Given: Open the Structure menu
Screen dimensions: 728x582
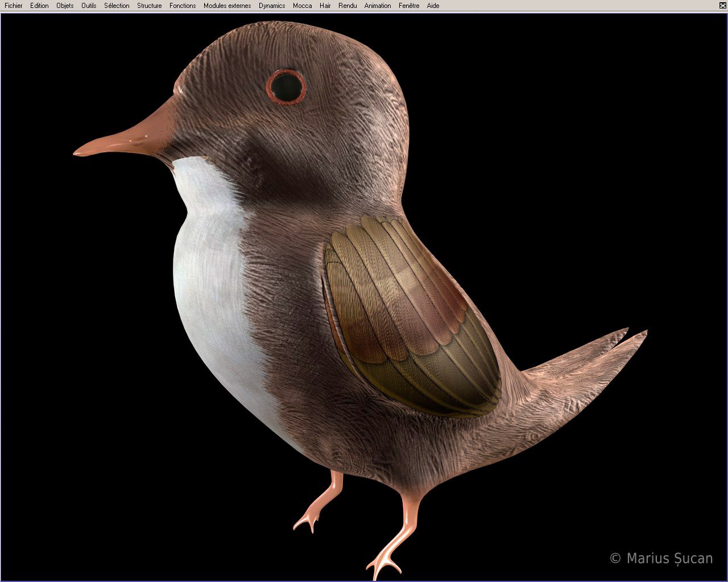Looking at the screenshot, I should click(149, 6).
